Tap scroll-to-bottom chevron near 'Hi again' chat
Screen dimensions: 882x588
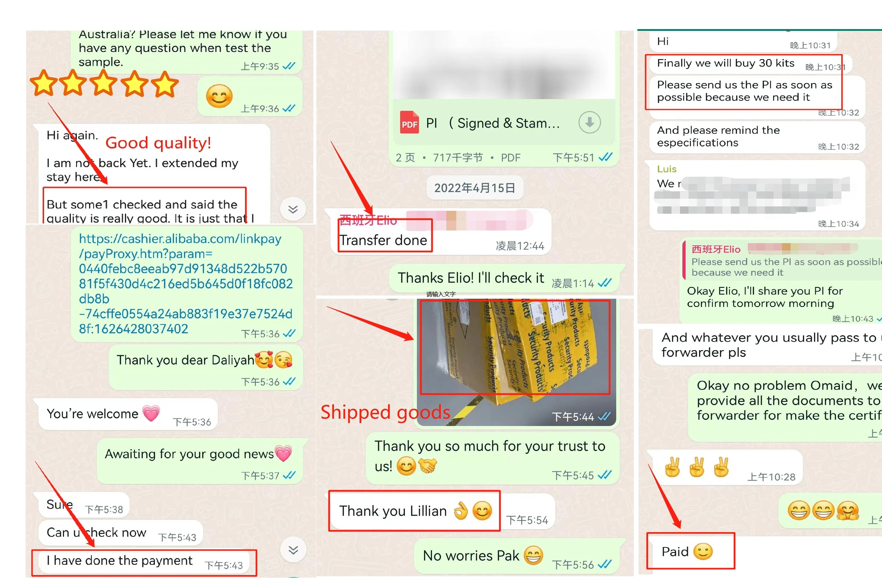[293, 209]
